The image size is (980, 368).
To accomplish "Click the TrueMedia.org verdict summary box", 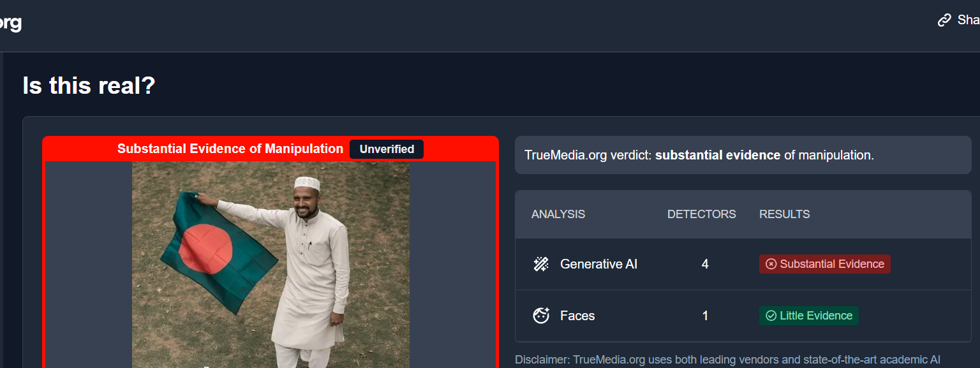I will point(743,155).
